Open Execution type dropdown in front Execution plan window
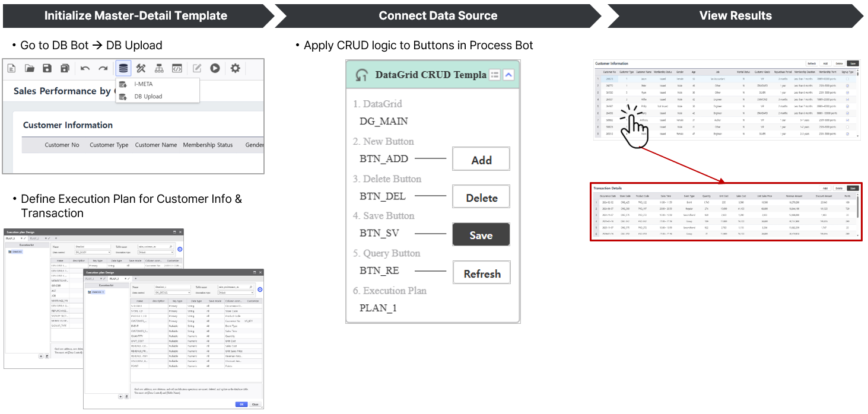 point(236,292)
